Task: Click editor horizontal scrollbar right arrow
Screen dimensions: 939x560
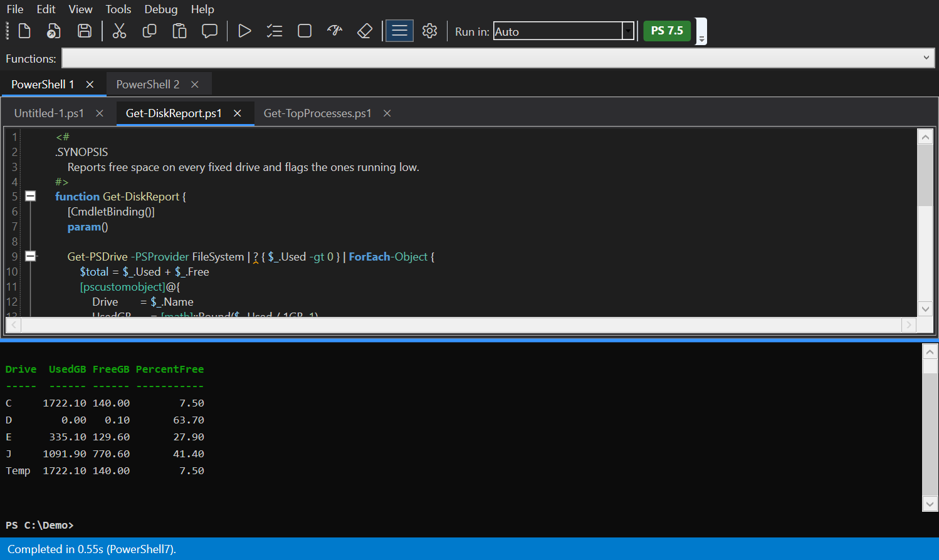Action: tap(908, 324)
